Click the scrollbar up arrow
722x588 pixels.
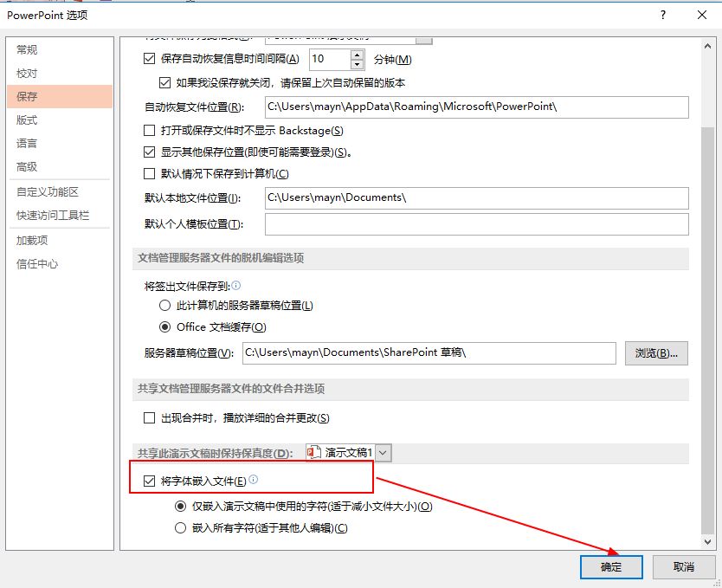click(x=708, y=47)
